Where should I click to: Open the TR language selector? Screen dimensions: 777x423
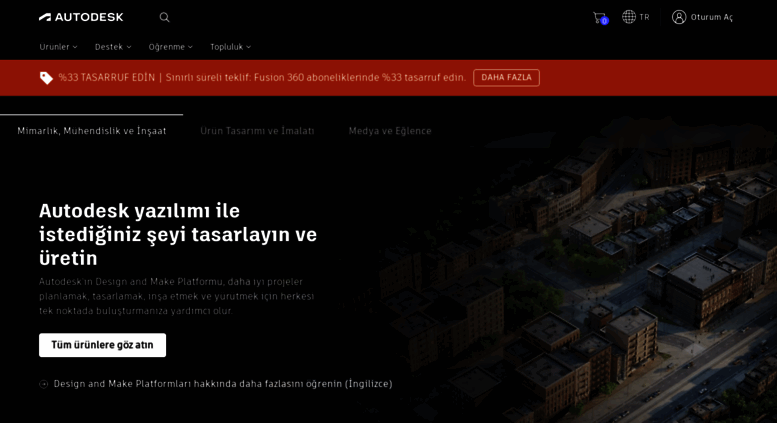click(x=644, y=17)
